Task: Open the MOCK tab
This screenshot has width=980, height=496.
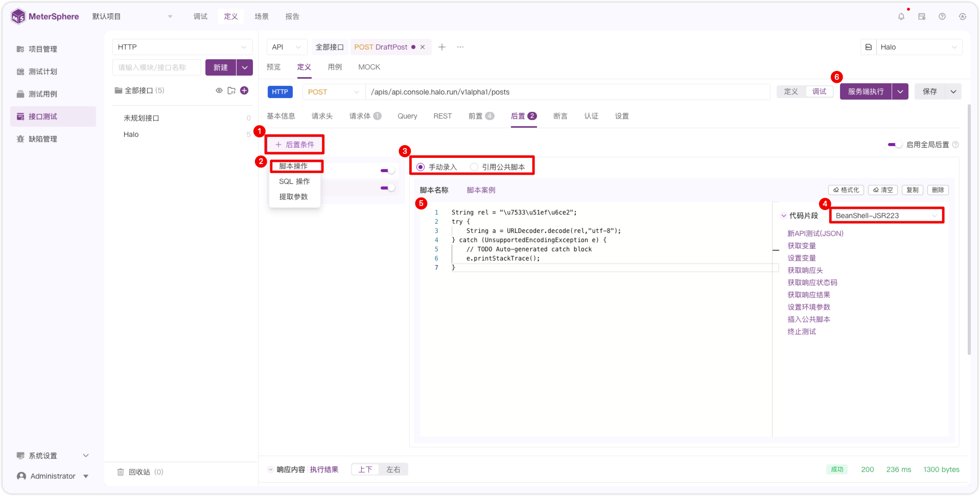Action: [x=369, y=67]
